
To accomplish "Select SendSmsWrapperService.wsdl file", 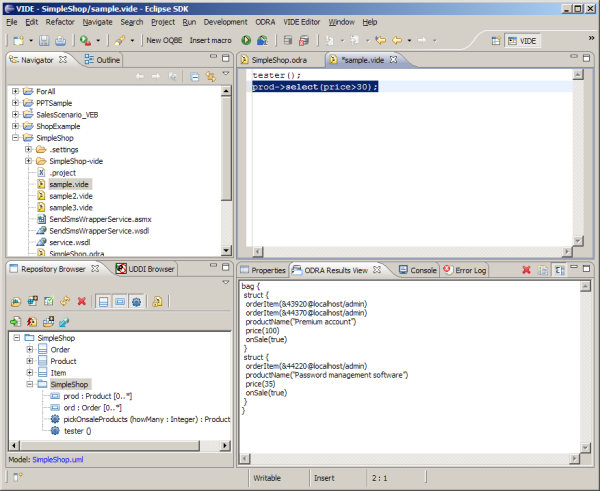I will pos(99,231).
